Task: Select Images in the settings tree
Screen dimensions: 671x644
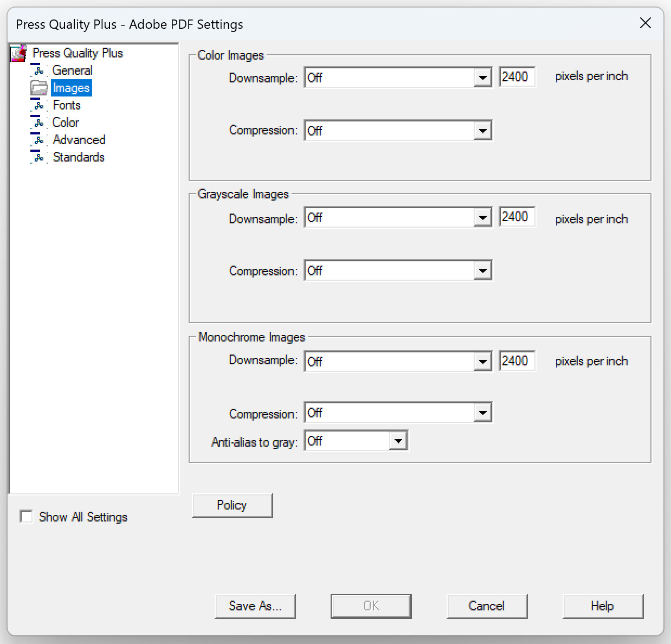Action: 71,88
